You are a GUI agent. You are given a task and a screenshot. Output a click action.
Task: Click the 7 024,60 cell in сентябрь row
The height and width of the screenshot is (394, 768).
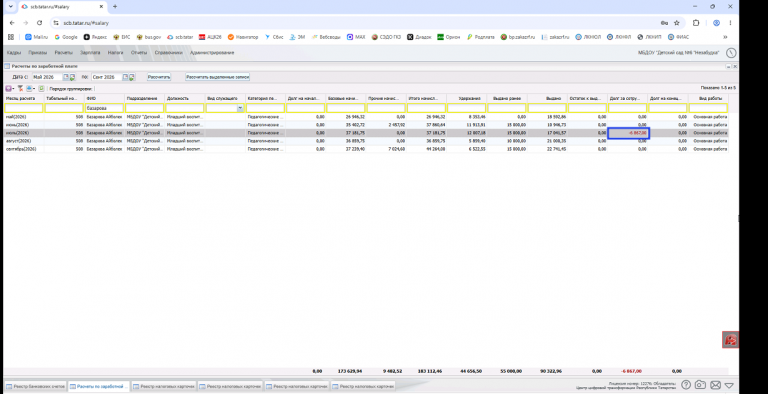coord(385,148)
